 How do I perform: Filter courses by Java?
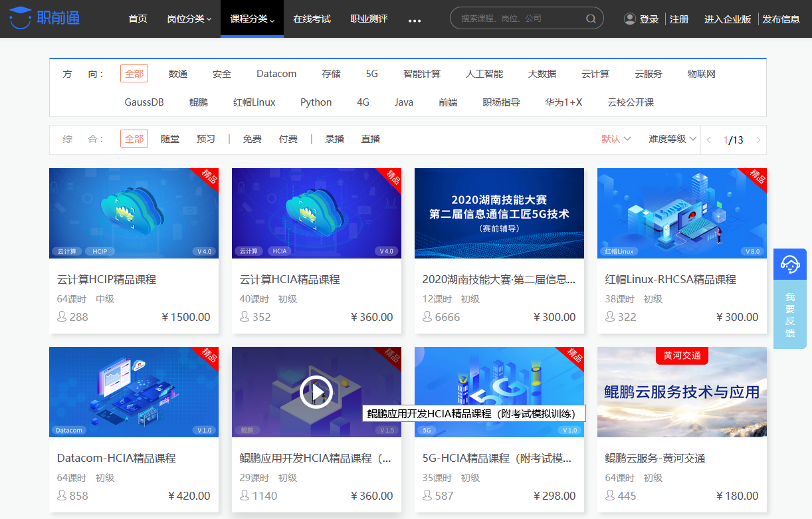(404, 102)
